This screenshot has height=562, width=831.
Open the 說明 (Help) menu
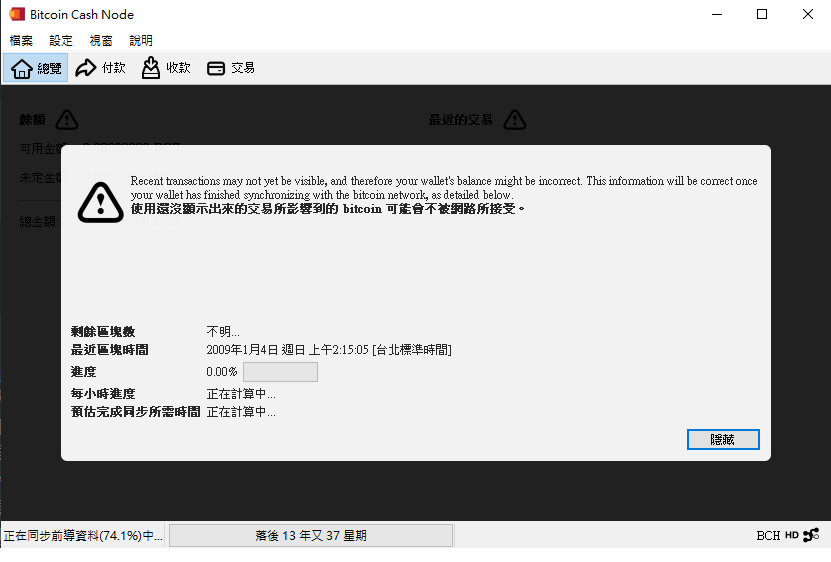(x=141, y=40)
